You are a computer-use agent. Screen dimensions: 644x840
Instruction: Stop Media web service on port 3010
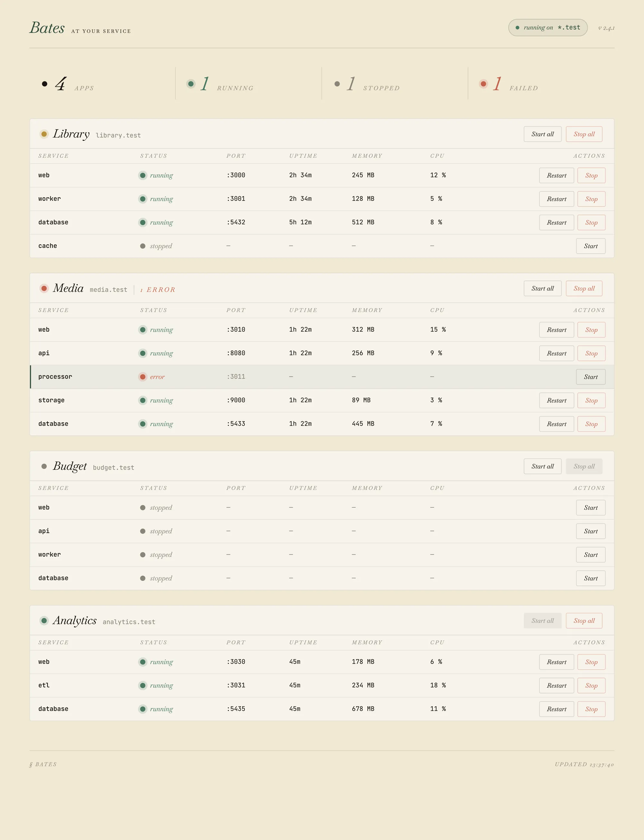tap(591, 330)
